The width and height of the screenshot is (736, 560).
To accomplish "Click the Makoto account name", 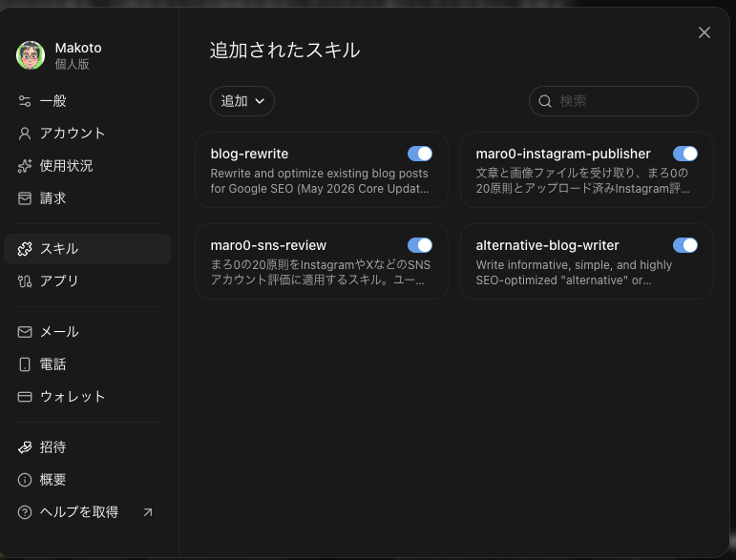I will coord(78,48).
